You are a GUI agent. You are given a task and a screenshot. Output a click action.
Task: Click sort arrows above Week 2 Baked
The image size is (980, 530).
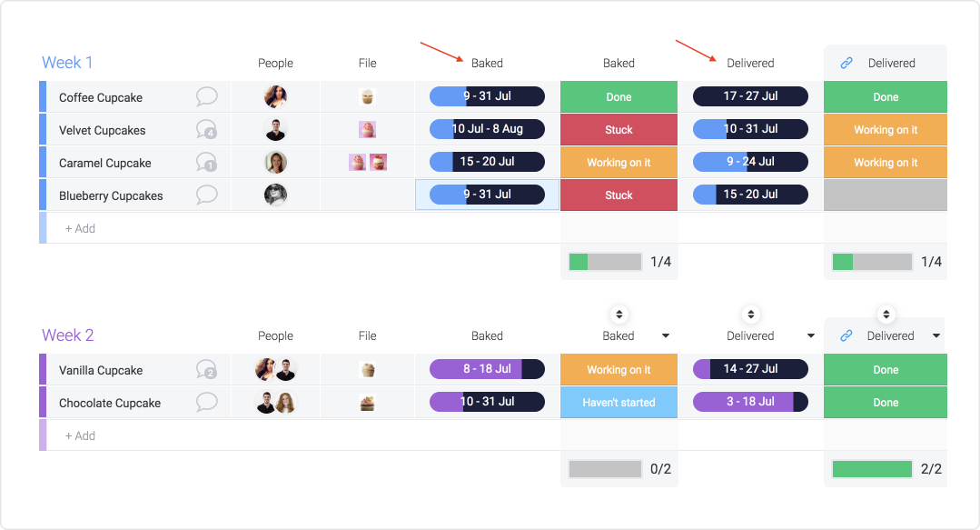point(619,315)
